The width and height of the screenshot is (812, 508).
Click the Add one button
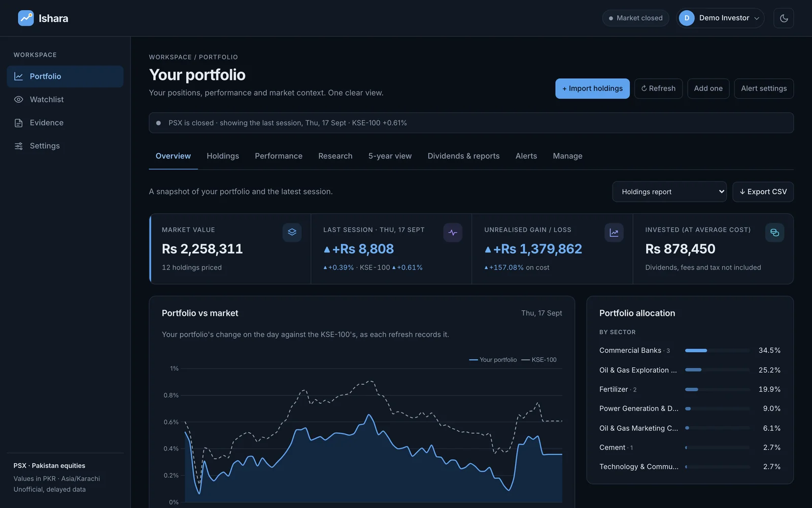click(708, 88)
